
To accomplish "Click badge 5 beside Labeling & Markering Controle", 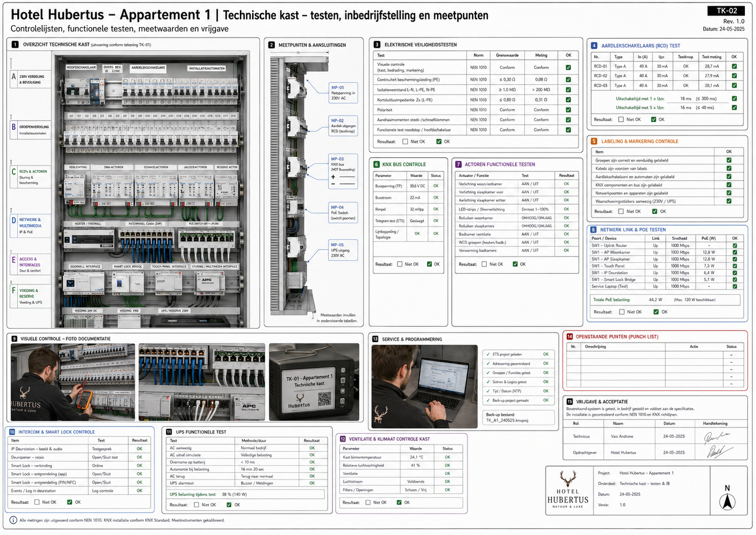I will [x=594, y=141].
